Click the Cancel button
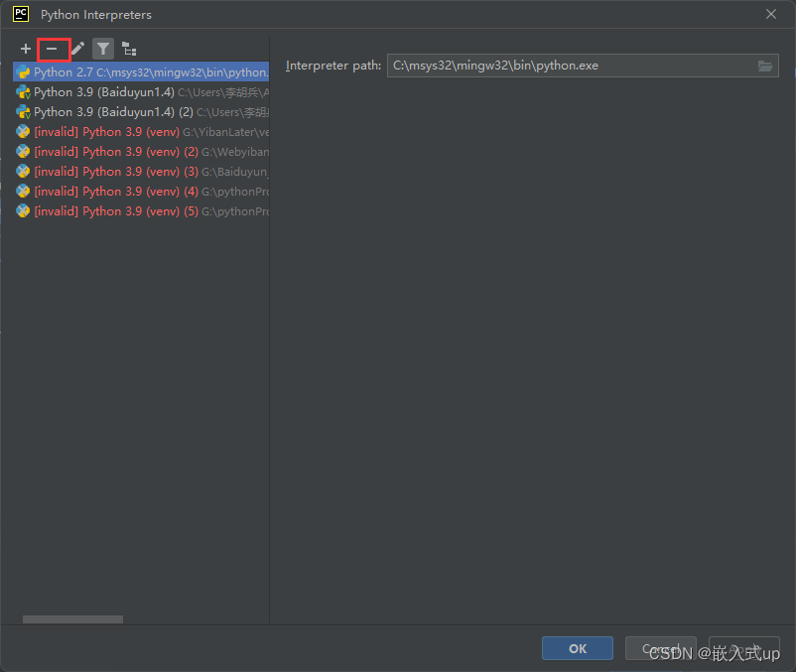The height and width of the screenshot is (672, 796). (x=660, y=648)
